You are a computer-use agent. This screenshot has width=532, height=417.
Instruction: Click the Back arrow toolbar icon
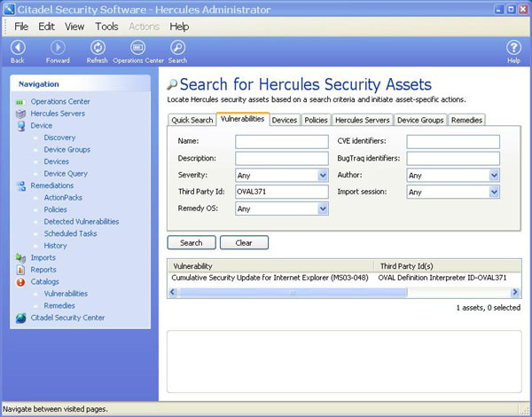click(x=18, y=48)
